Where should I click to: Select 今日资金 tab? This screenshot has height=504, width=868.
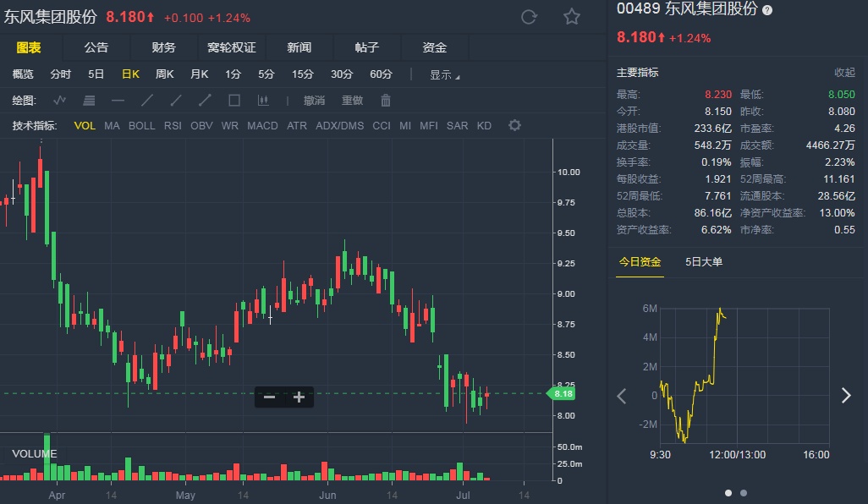640,262
